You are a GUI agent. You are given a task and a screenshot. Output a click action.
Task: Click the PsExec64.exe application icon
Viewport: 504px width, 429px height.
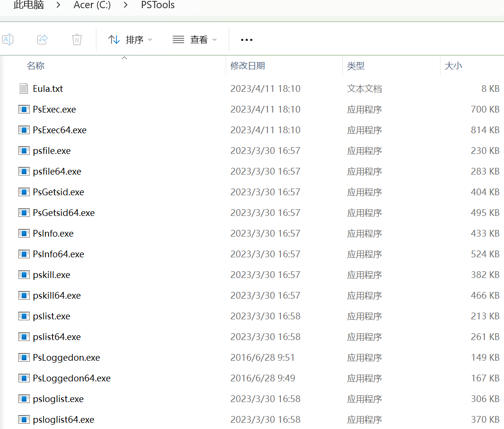click(x=24, y=130)
